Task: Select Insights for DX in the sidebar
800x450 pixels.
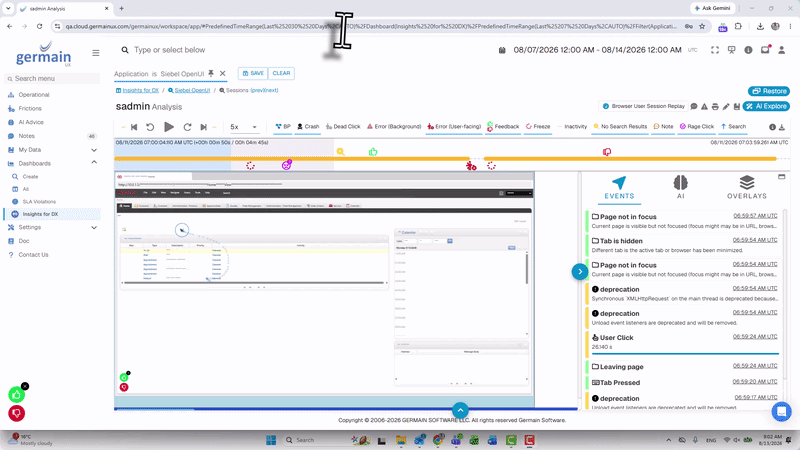Action: 40,214
